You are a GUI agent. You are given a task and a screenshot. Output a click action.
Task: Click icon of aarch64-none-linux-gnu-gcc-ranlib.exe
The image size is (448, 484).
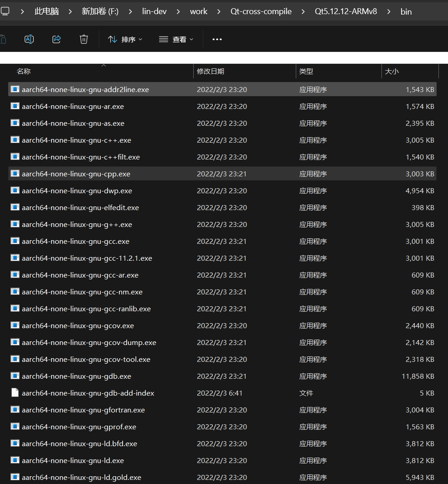[15, 309]
